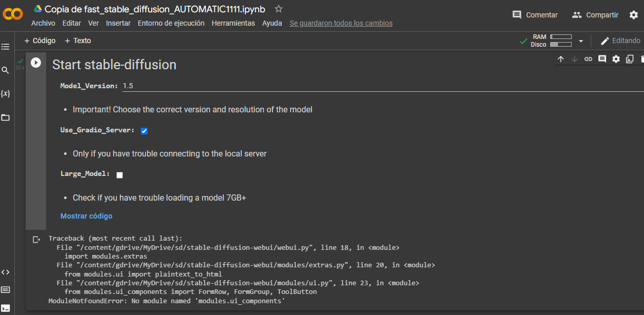Click the 'import modules.extras' traceback line
644x315 pixels.
106,256
